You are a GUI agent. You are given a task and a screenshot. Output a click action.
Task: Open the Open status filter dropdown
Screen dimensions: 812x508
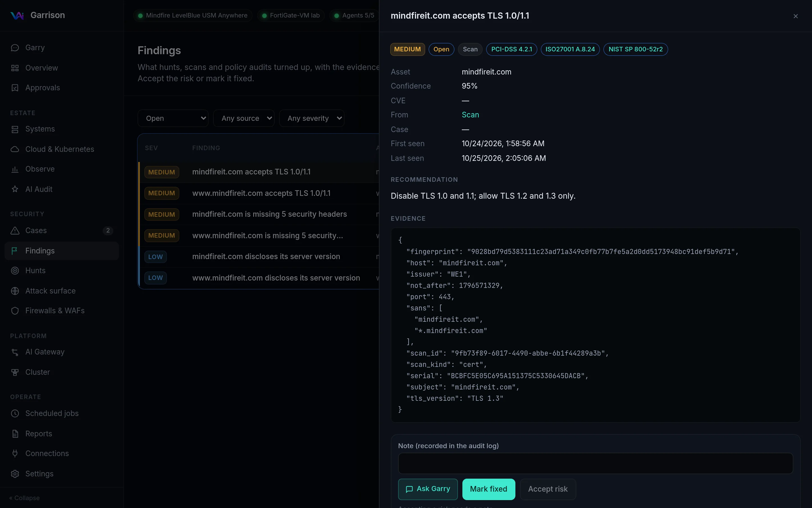[x=173, y=118]
